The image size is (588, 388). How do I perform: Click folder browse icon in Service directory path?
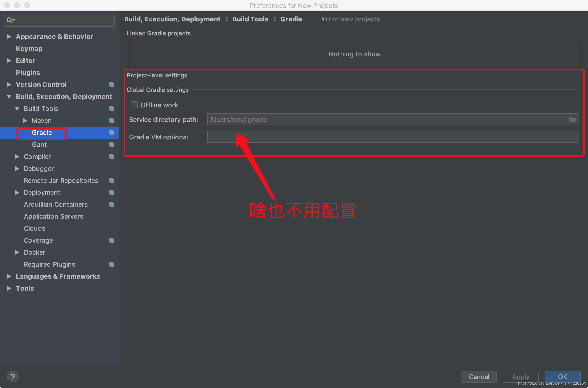click(x=572, y=120)
